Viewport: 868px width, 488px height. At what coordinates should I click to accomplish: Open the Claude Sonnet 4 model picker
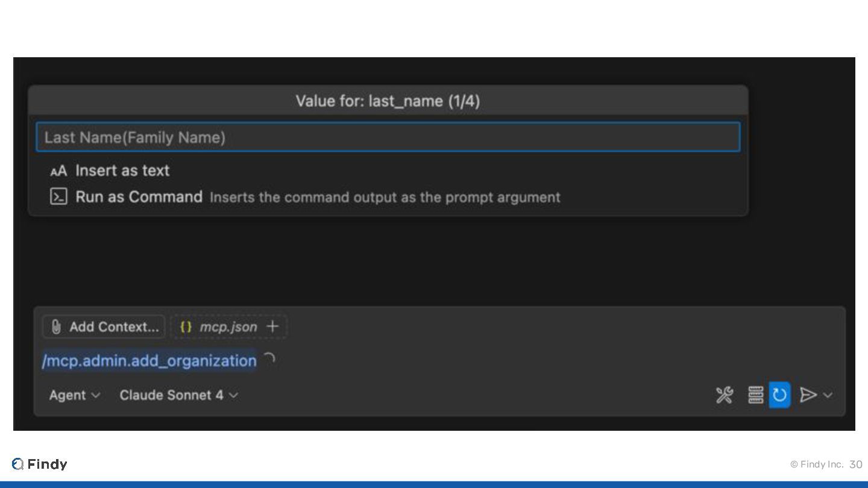tap(178, 395)
